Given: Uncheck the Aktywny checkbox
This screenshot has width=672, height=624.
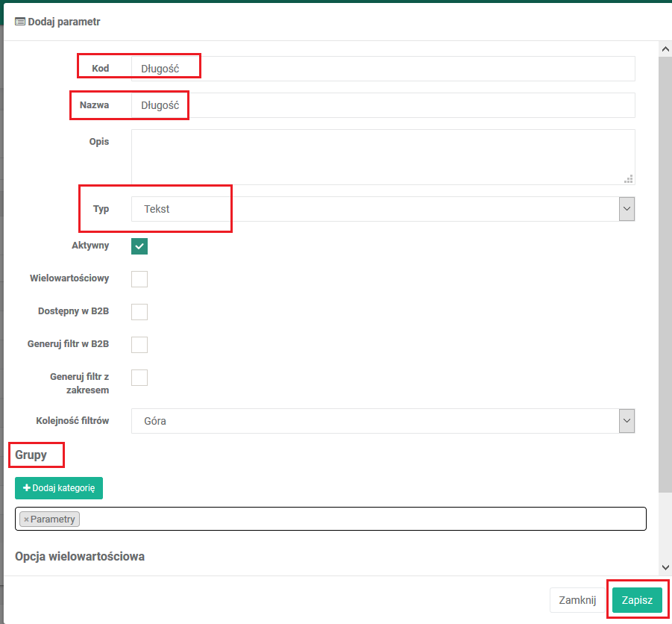Looking at the screenshot, I should [139, 246].
